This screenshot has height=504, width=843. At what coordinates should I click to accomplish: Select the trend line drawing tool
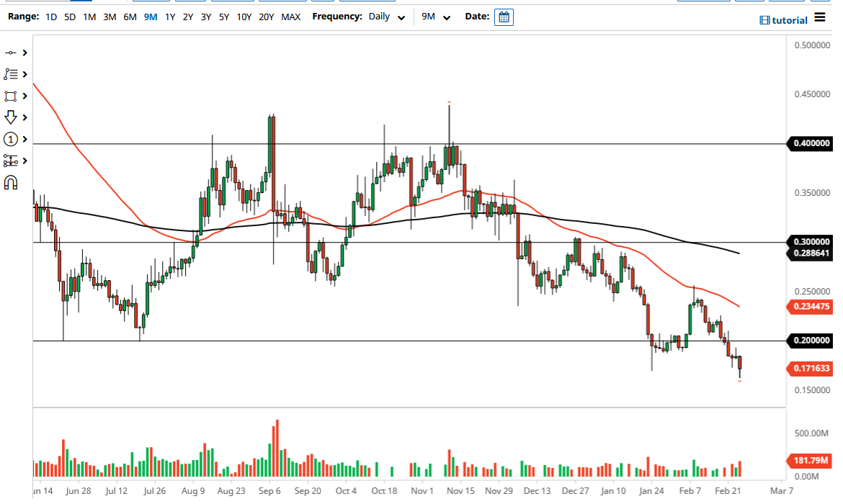[11, 53]
